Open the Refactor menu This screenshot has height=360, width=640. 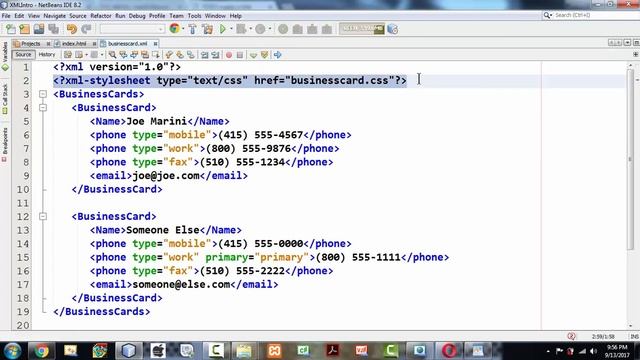tap(101, 16)
